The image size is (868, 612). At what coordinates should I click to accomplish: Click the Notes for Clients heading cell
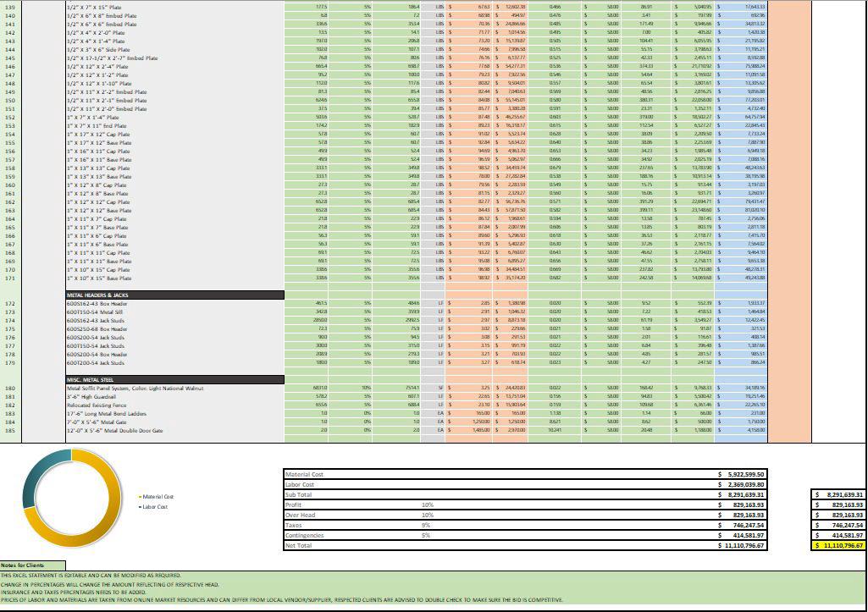click(x=32, y=565)
